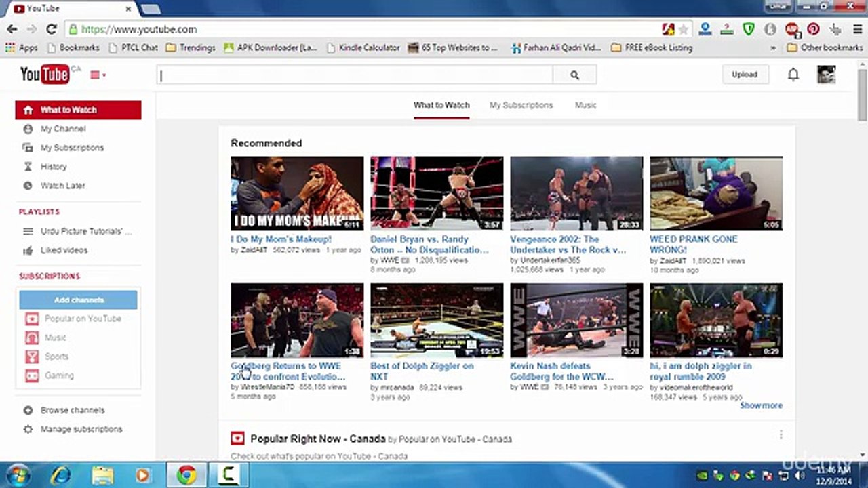Open the Windows Start menu

(x=18, y=474)
